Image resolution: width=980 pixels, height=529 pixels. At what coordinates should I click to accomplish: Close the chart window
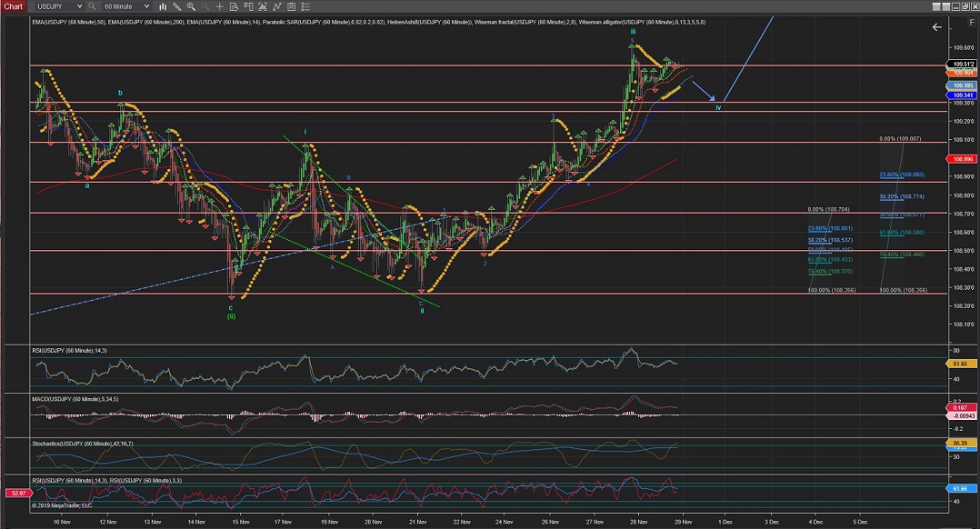click(x=975, y=6)
